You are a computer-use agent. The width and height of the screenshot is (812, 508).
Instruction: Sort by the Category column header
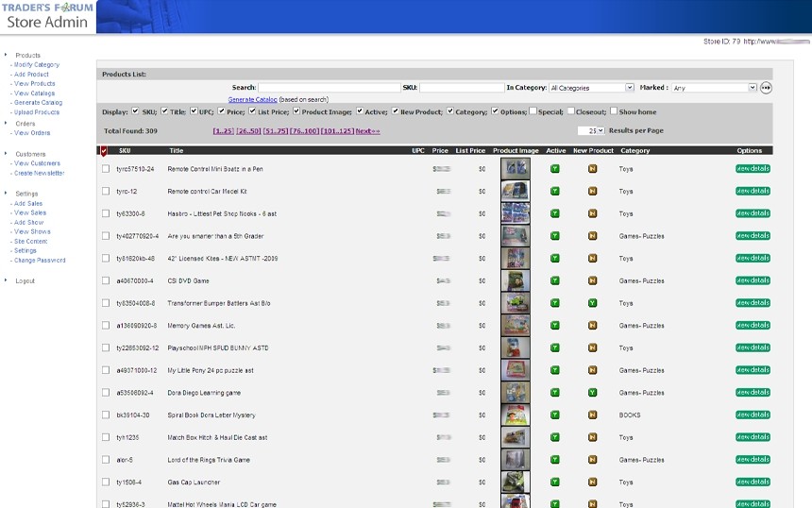coord(634,151)
